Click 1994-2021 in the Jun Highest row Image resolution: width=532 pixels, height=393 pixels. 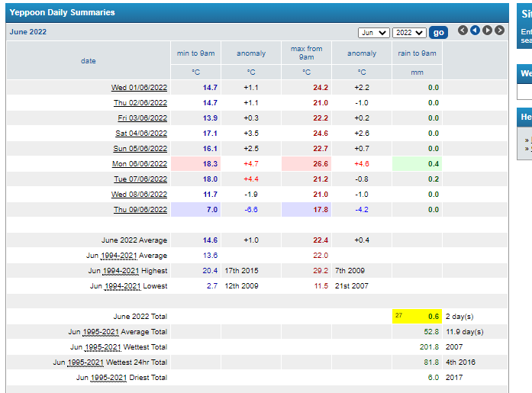[120, 271]
